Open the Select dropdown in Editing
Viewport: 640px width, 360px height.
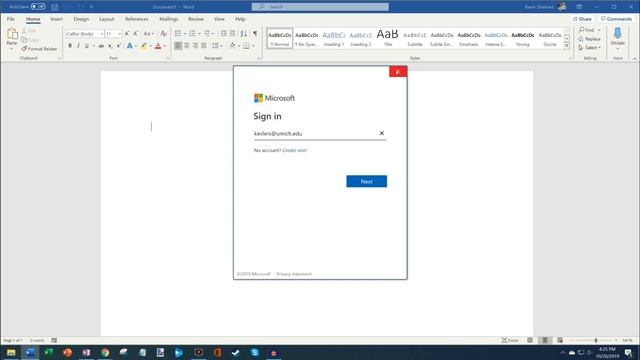[589, 48]
